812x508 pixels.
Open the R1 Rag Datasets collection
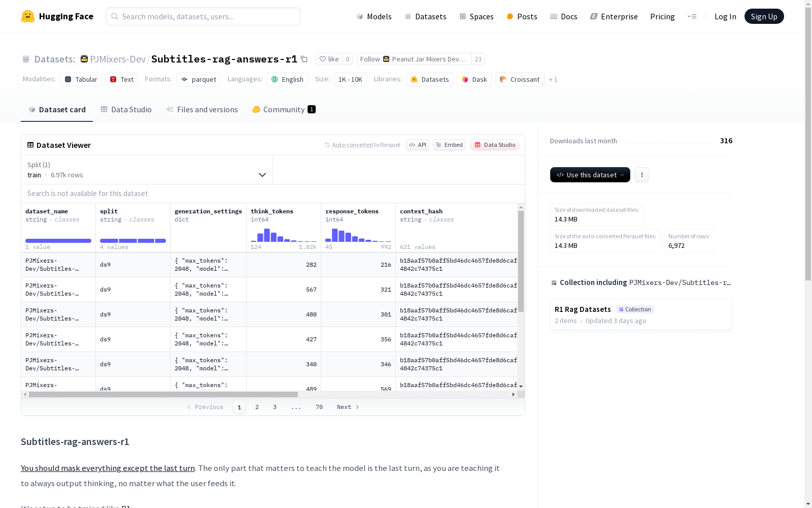click(x=641, y=315)
